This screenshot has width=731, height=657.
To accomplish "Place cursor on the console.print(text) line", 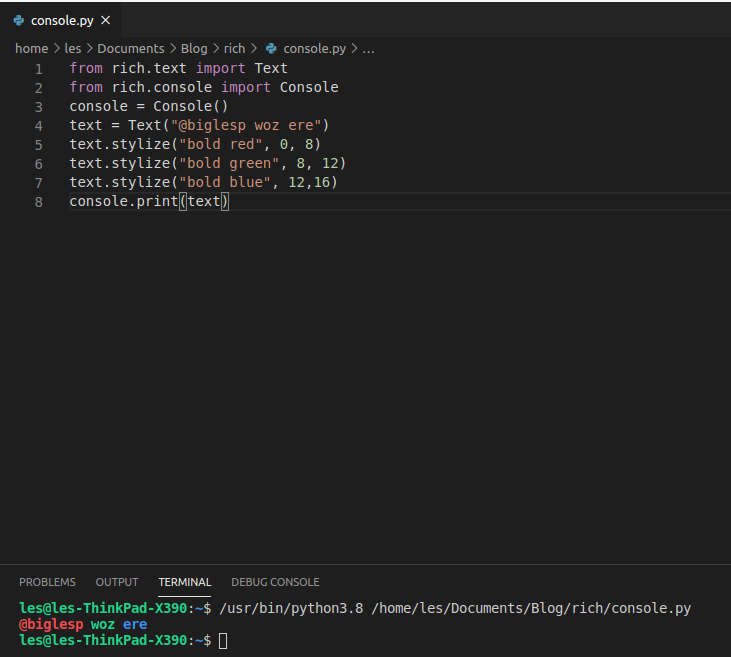I will tap(149, 201).
